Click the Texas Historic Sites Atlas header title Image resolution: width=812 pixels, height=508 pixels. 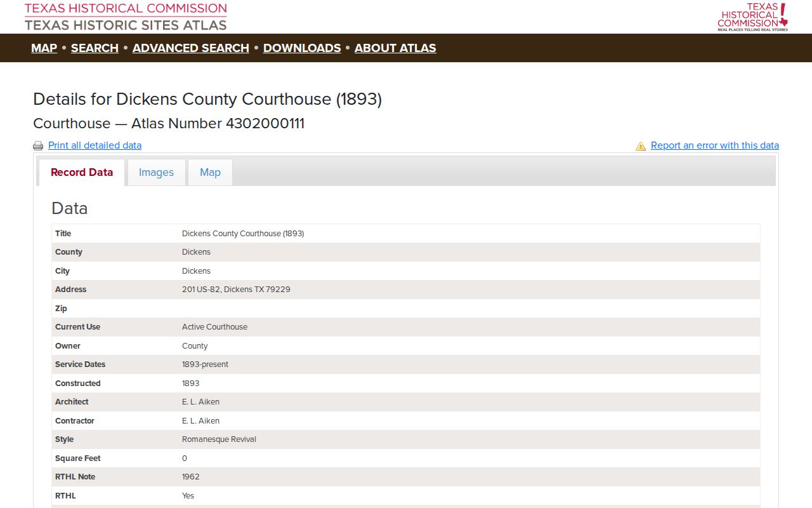[126, 25]
